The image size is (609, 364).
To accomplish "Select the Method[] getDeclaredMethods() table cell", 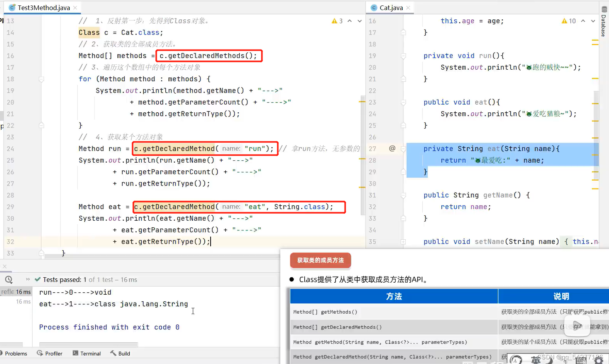I will [x=394, y=327].
